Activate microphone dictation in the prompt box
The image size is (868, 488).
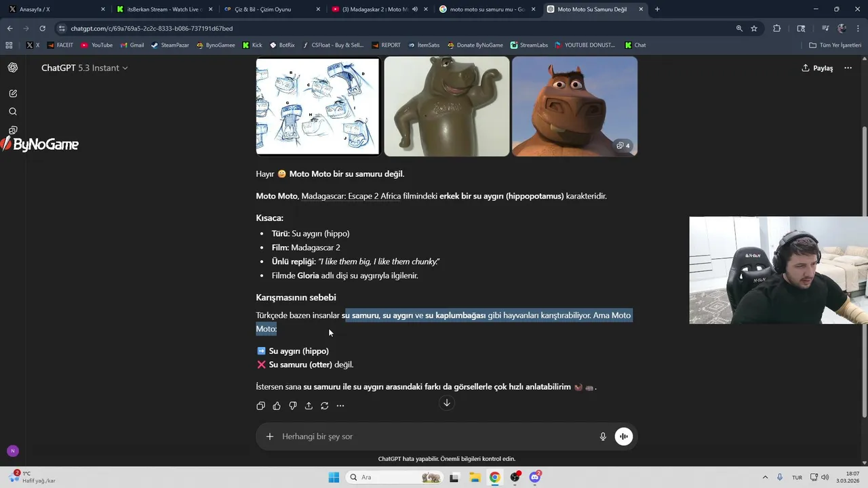coord(603,436)
